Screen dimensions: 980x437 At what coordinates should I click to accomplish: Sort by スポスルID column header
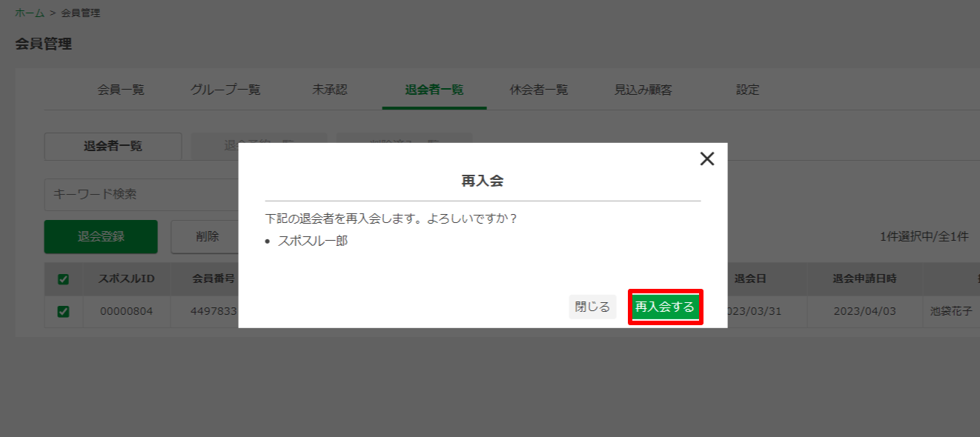tap(126, 279)
